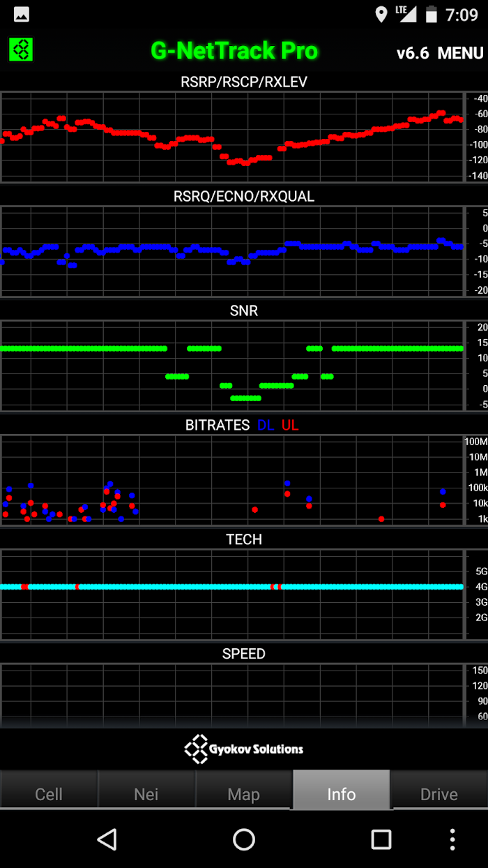Tap the Gyokov Solutions logo banner

point(244,749)
